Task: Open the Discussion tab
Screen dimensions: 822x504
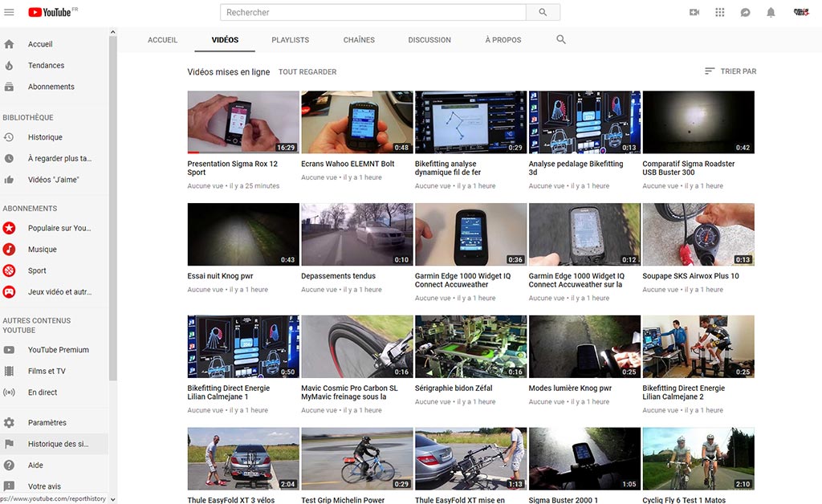Action: (429, 40)
